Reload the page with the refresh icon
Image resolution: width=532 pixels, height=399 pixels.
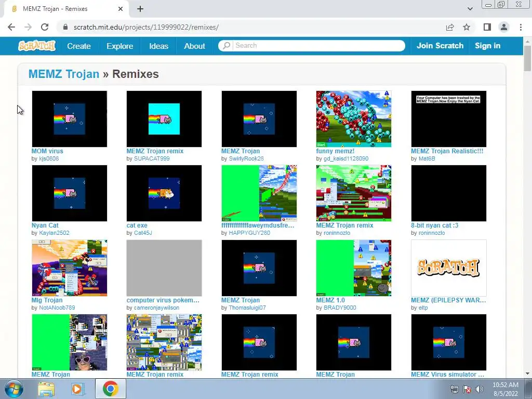(x=45, y=27)
